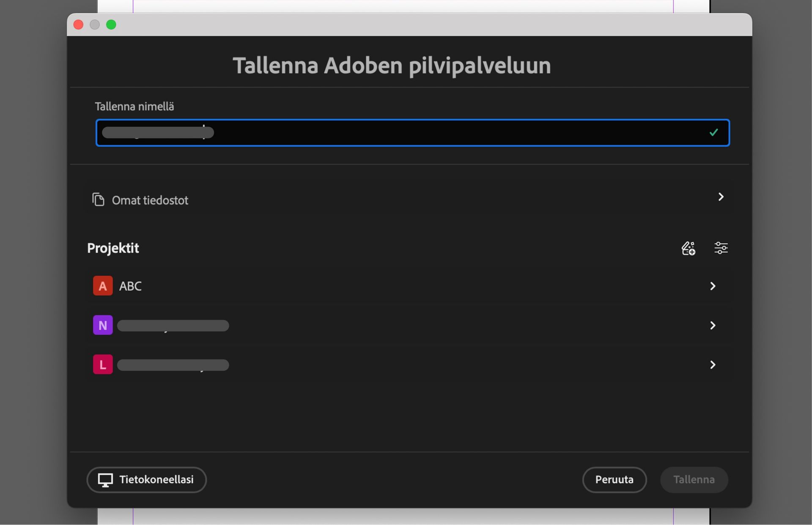The height and width of the screenshot is (525, 812).
Task: Expand the Omat tiedostot folder
Action: 721,197
